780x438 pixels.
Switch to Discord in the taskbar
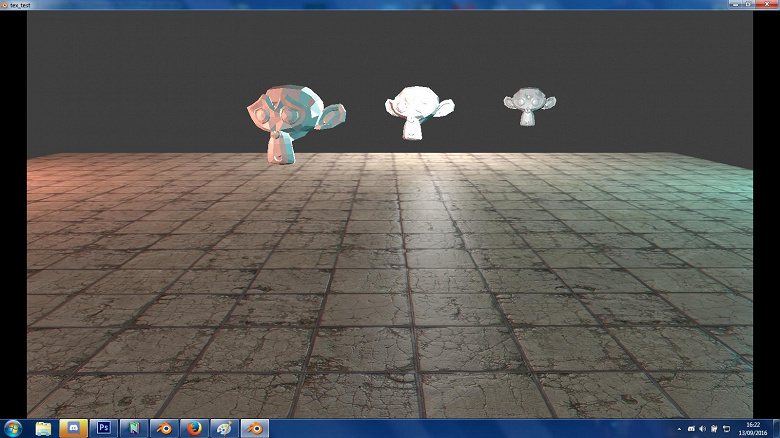(x=73, y=429)
